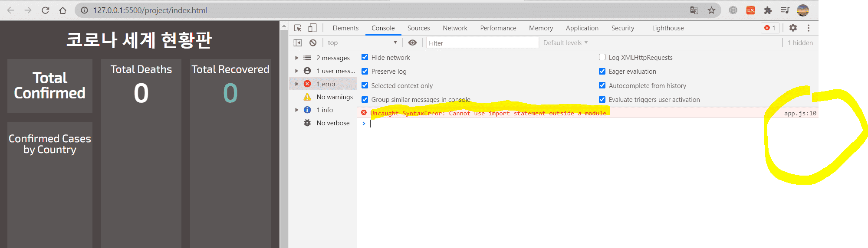Click the Total Deaths count 0
The image size is (868, 248).
tap(141, 93)
